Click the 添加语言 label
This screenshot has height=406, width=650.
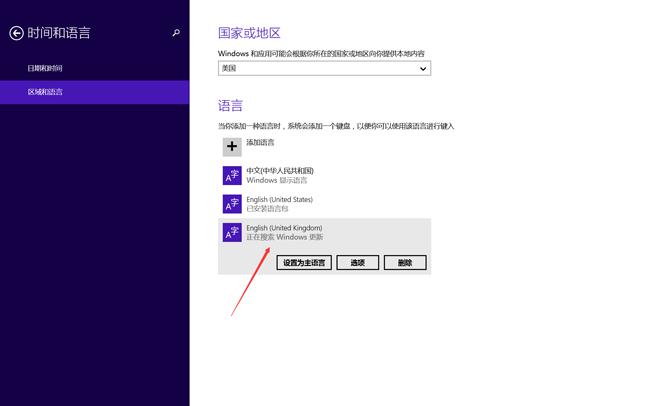coord(260,142)
